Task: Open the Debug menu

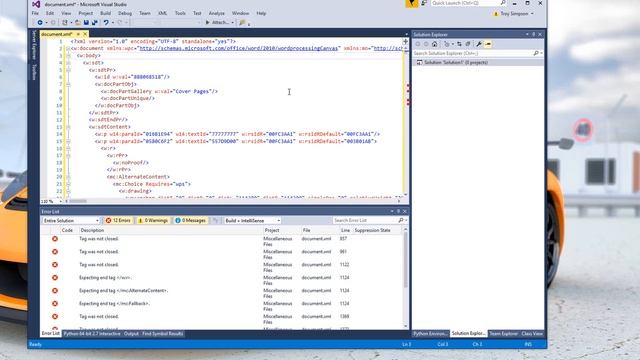Action: (x=125, y=13)
